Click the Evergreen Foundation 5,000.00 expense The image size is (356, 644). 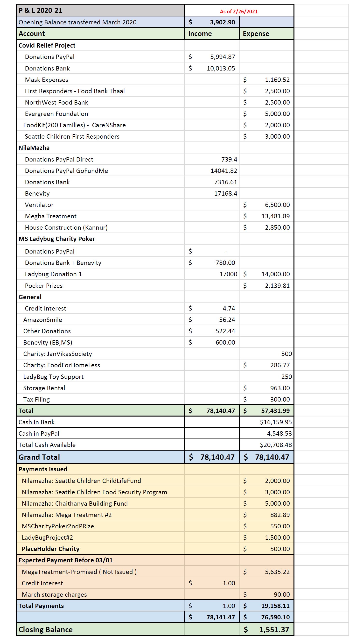coord(266,114)
